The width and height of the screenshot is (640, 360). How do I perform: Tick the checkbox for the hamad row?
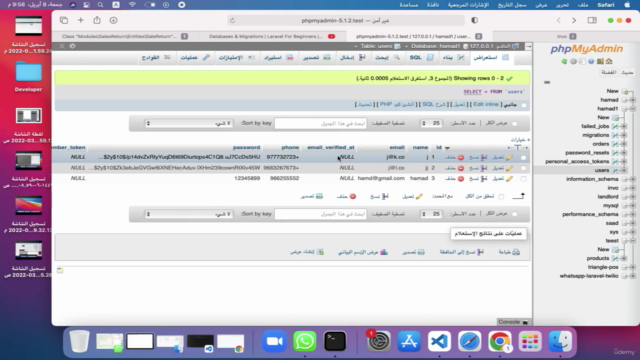click(523, 178)
